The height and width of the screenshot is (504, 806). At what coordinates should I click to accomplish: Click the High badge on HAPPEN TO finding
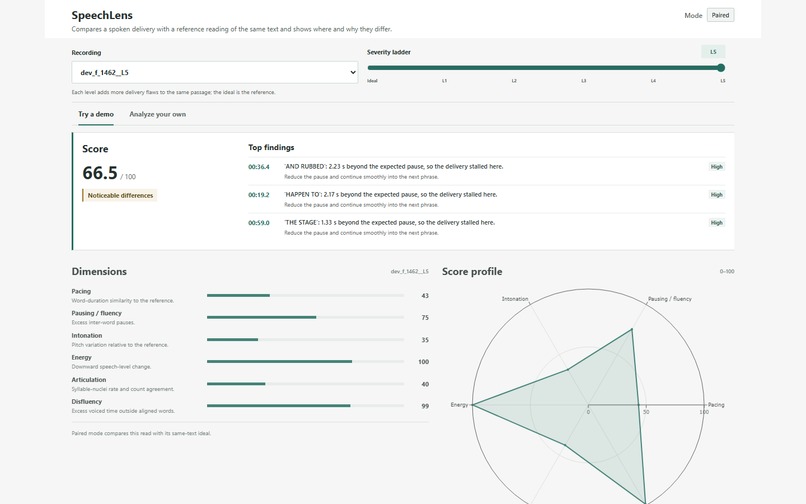[x=717, y=195]
